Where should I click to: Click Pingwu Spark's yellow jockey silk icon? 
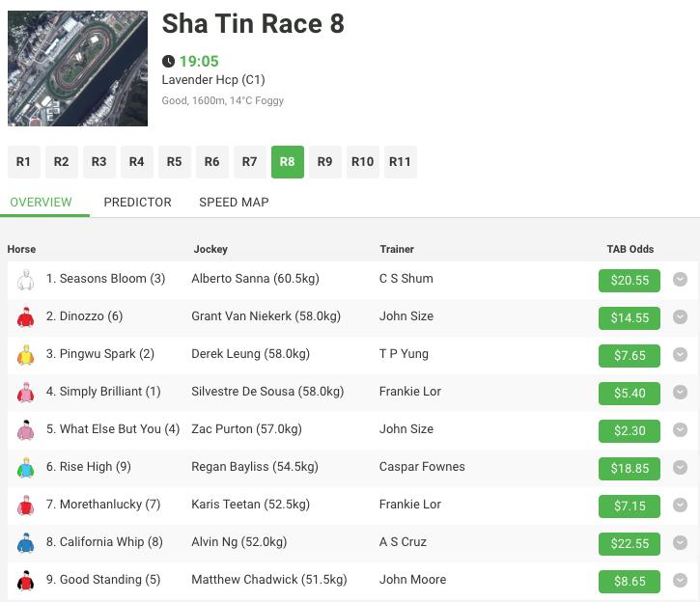tap(25, 355)
